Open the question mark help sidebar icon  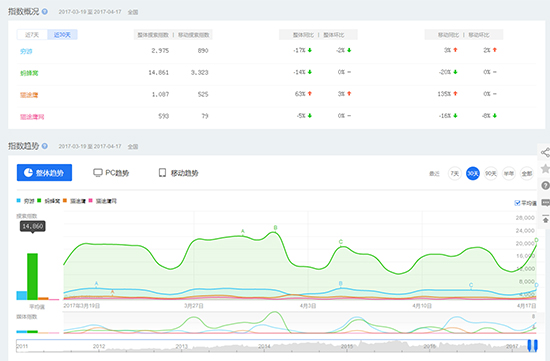click(x=545, y=185)
